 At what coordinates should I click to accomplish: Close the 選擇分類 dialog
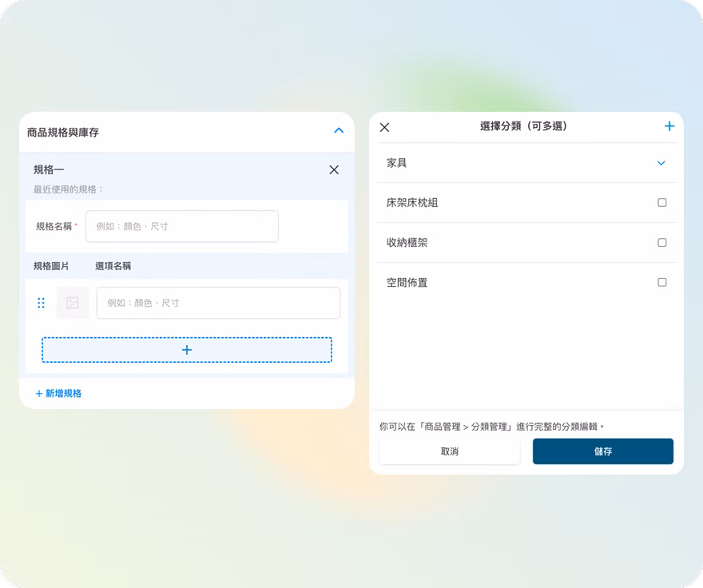pyautogui.click(x=385, y=127)
